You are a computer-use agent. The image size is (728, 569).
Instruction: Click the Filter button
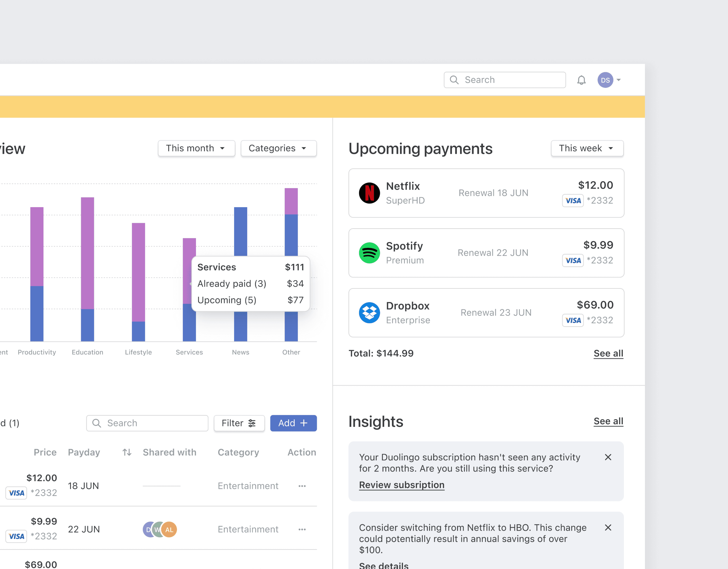coord(239,423)
